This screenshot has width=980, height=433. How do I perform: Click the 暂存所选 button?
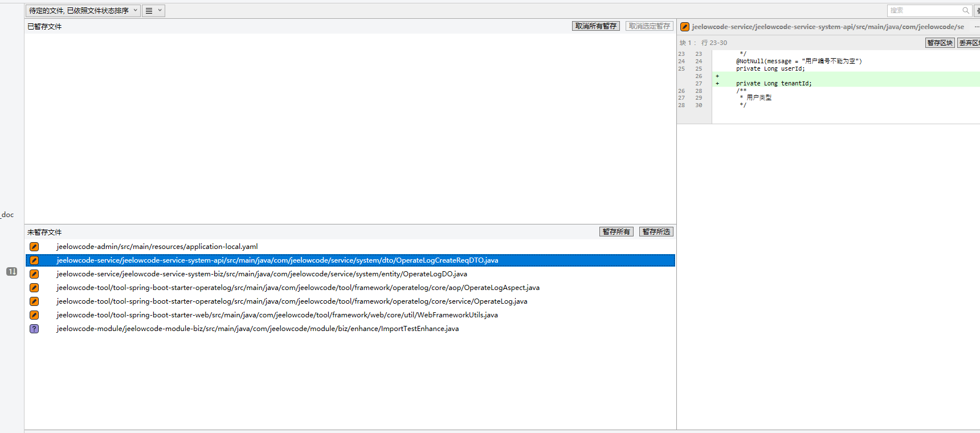click(x=656, y=232)
